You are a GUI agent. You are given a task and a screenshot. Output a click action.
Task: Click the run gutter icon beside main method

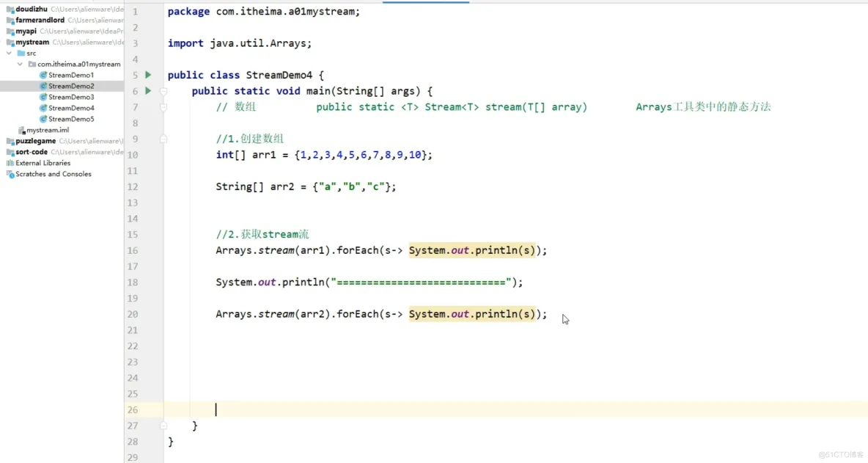tap(148, 91)
